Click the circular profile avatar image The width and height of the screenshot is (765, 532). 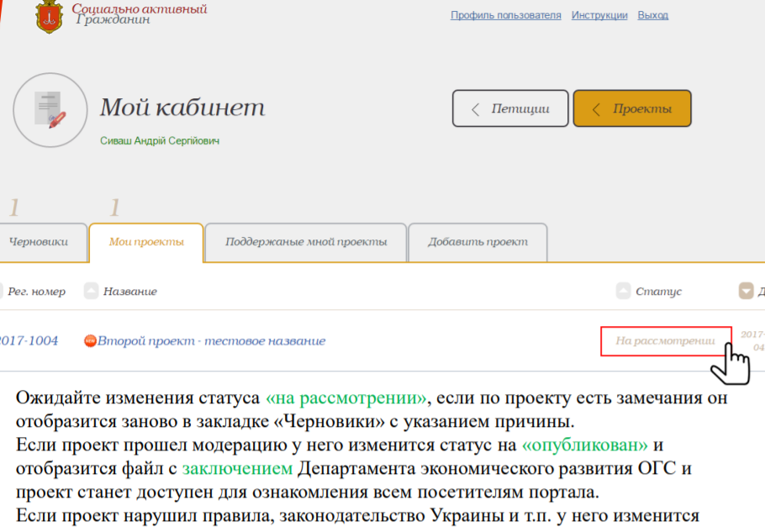click(x=50, y=110)
